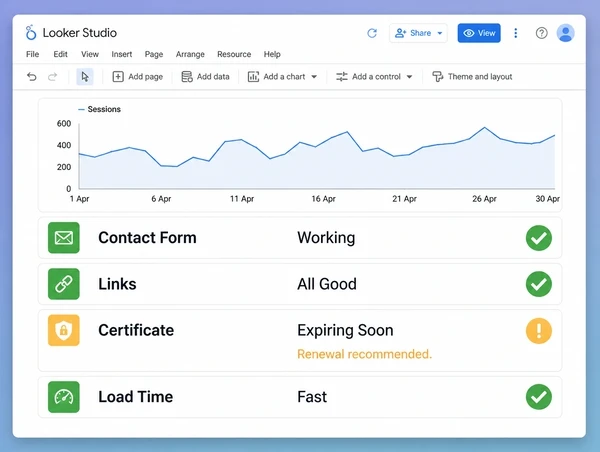Open the Insert menu

[x=122, y=54]
